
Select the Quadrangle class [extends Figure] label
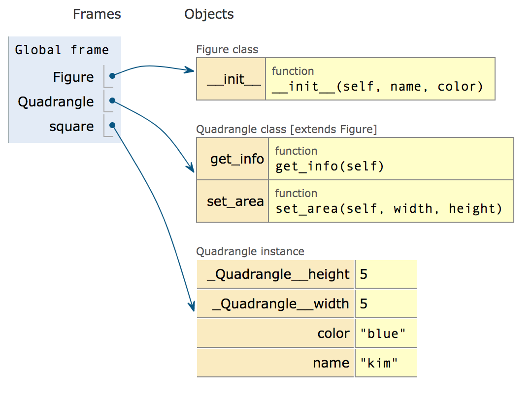[x=287, y=129]
